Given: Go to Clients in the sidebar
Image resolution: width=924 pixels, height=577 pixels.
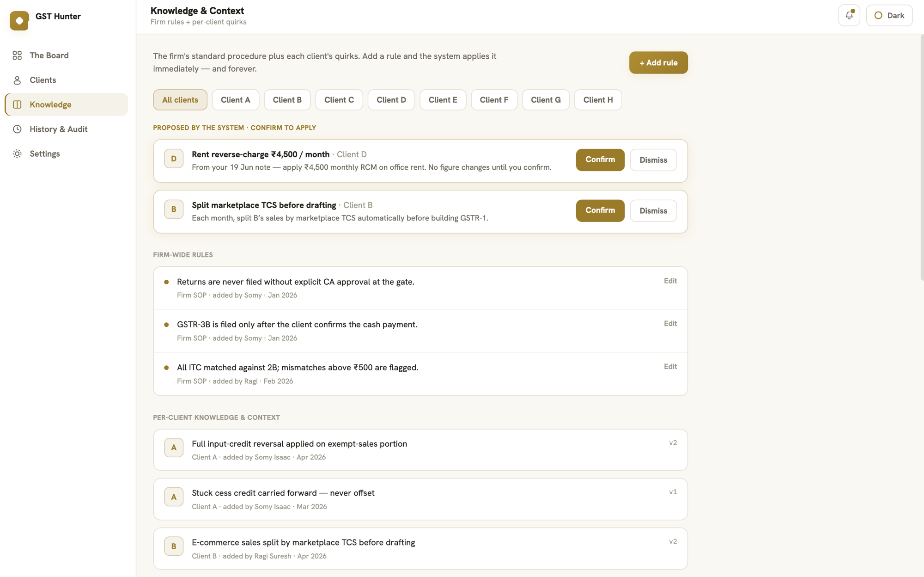Looking at the screenshot, I should [66, 80].
